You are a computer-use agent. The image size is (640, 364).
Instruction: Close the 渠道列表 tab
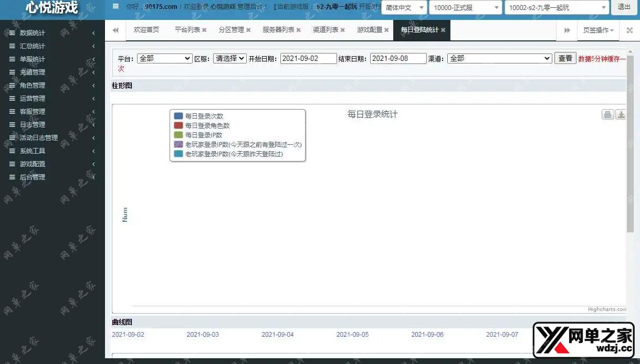tap(343, 30)
